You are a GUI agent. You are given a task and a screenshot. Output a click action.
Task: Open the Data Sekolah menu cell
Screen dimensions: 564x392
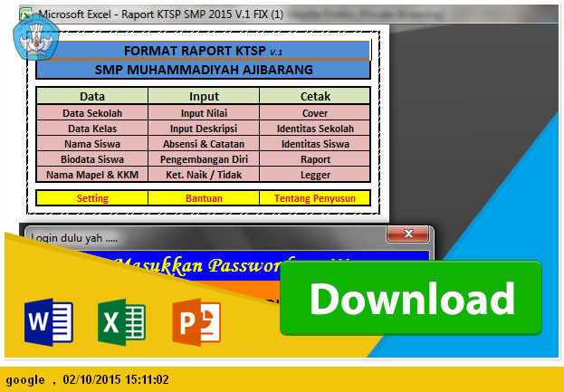coord(92,113)
